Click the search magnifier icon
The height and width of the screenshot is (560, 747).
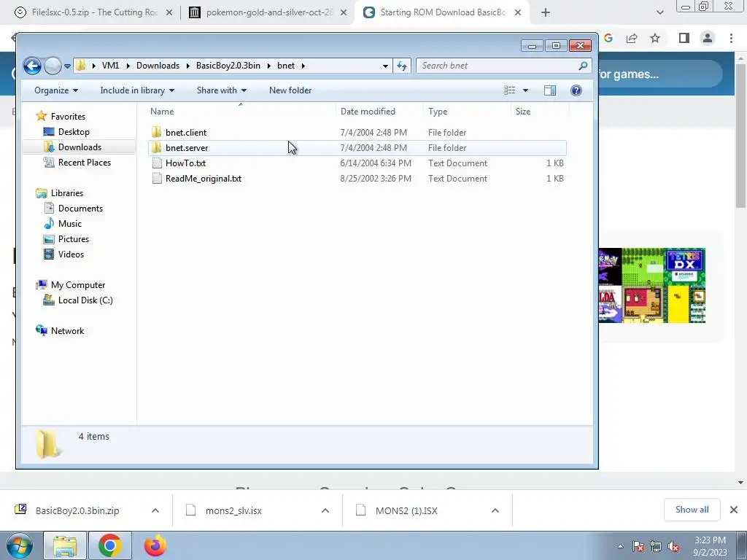583,66
